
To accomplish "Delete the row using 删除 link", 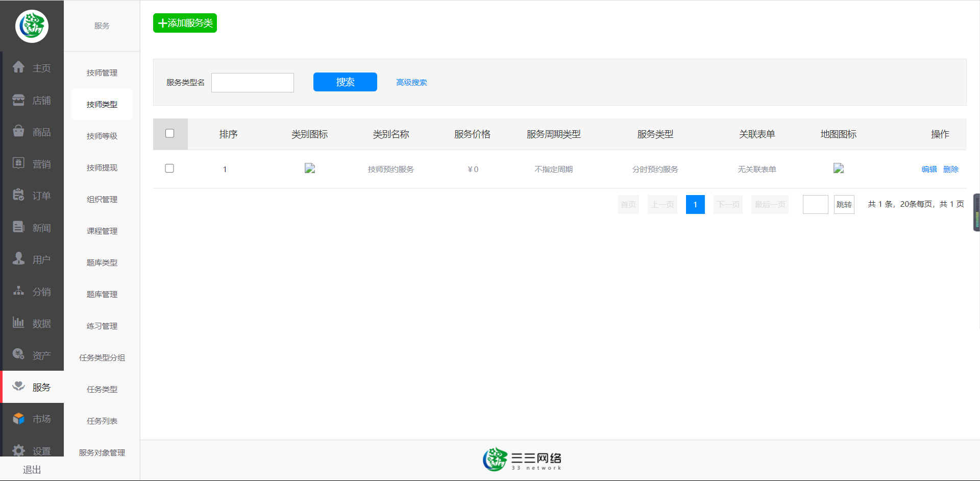I will 950,170.
